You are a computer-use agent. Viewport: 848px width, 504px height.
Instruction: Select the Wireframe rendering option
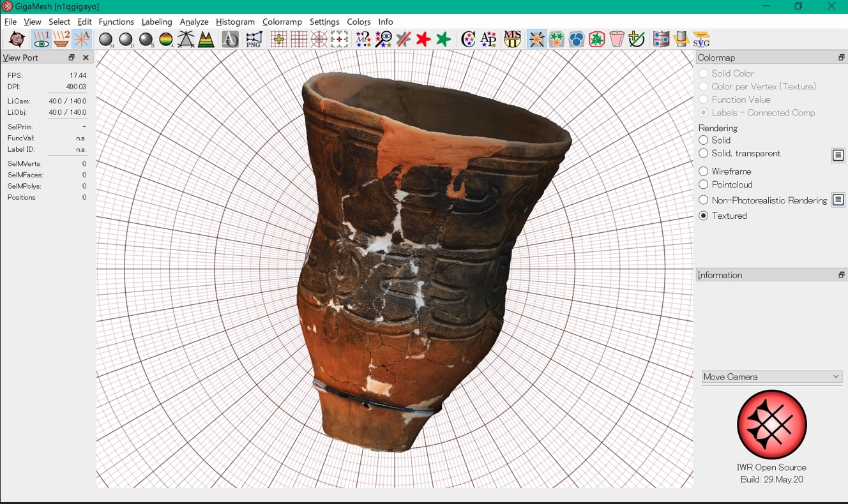pyautogui.click(x=704, y=172)
